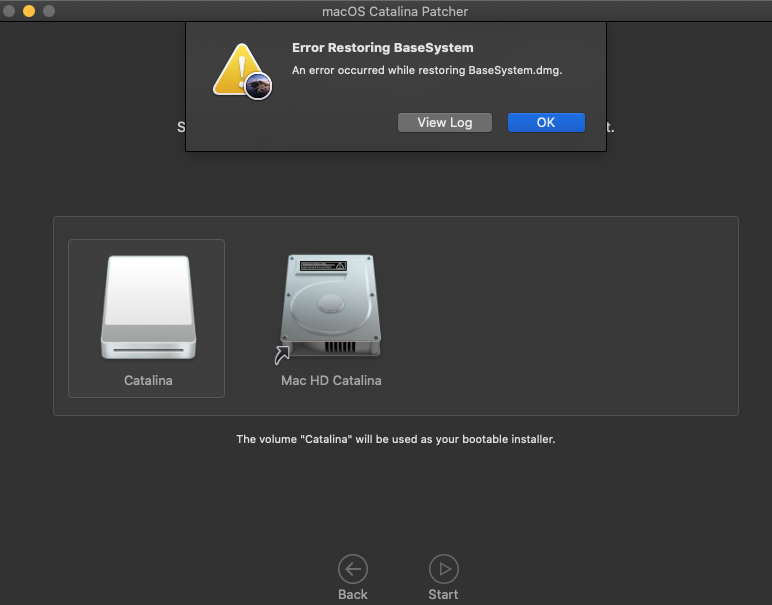Click the yellow minimize window button
The image size is (772, 605).
[x=29, y=11]
